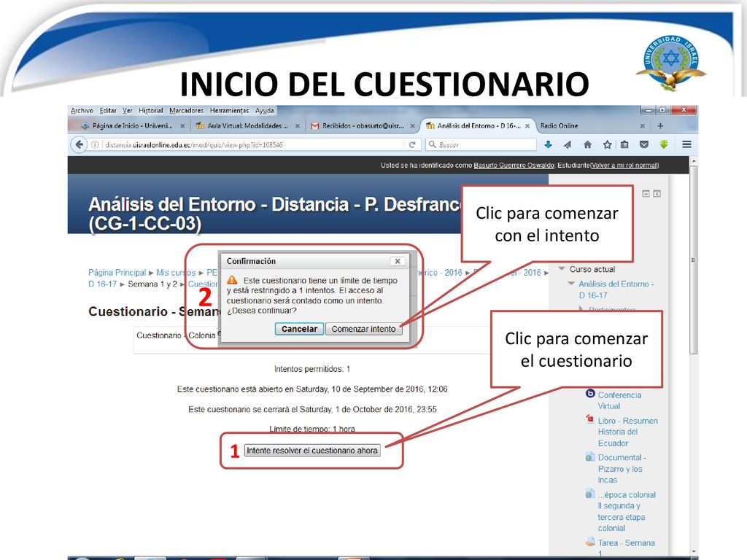Image resolution: width=747 pixels, height=560 pixels.
Task: Dock the navigation block with its arrow icon
Action: click(657, 194)
